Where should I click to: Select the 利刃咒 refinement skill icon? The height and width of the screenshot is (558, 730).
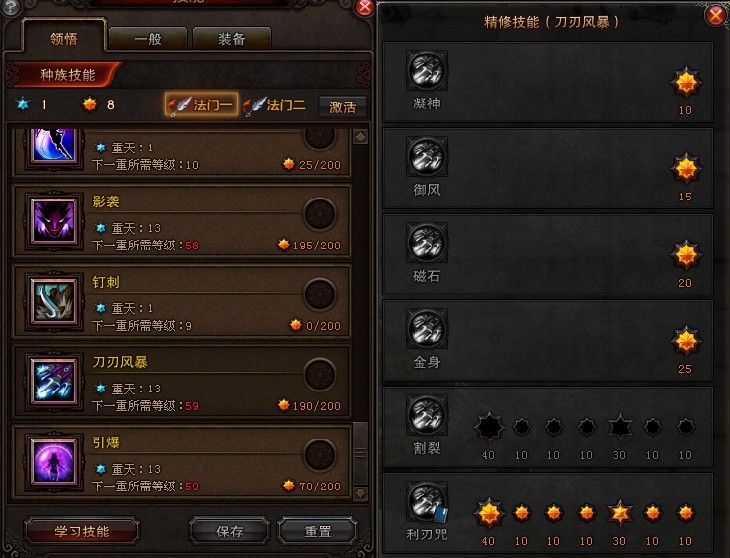tap(426, 501)
